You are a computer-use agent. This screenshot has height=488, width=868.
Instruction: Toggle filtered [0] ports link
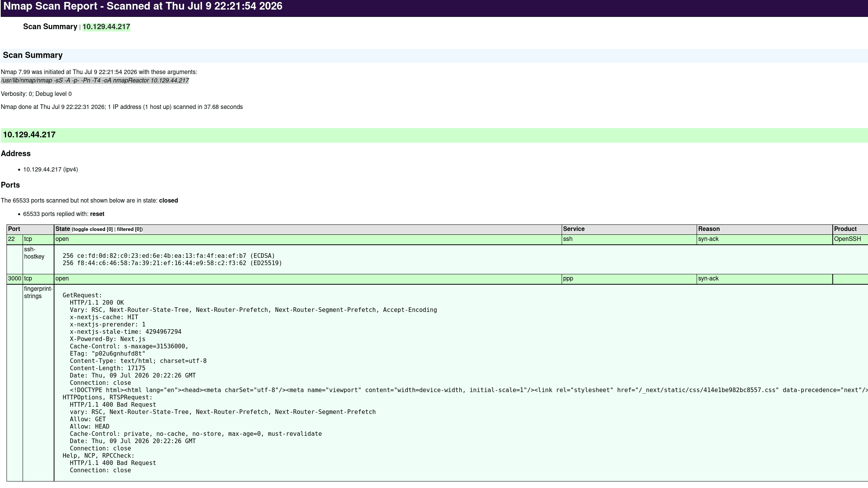(129, 229)
